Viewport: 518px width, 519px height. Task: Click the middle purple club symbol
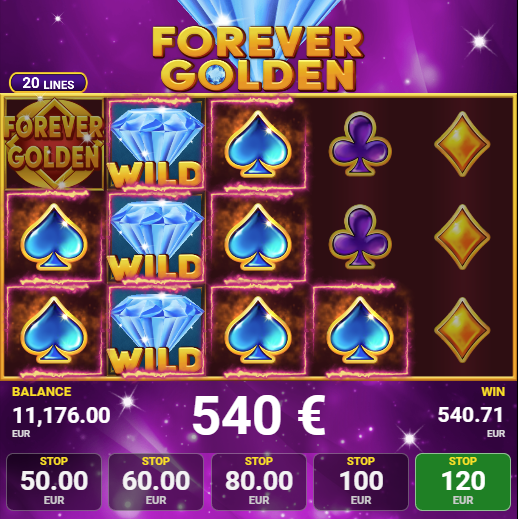pos(360,237)
